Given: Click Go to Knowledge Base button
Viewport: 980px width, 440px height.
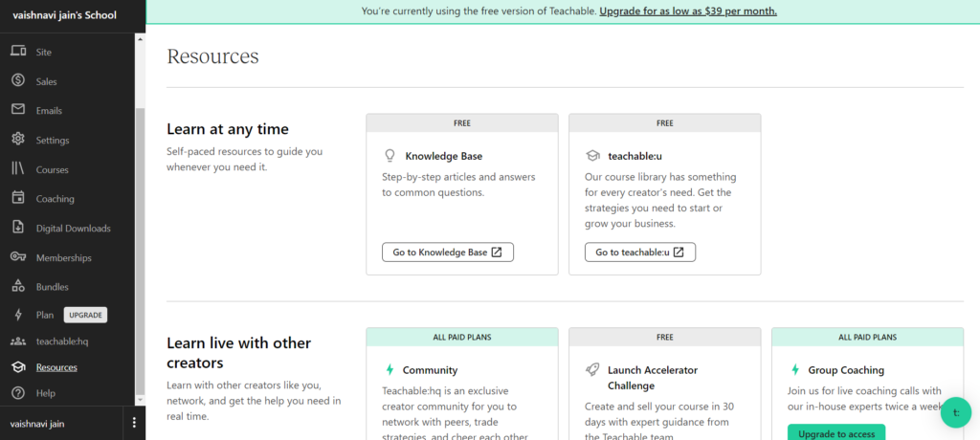Looking at the screenshot, I should (448, 253).
